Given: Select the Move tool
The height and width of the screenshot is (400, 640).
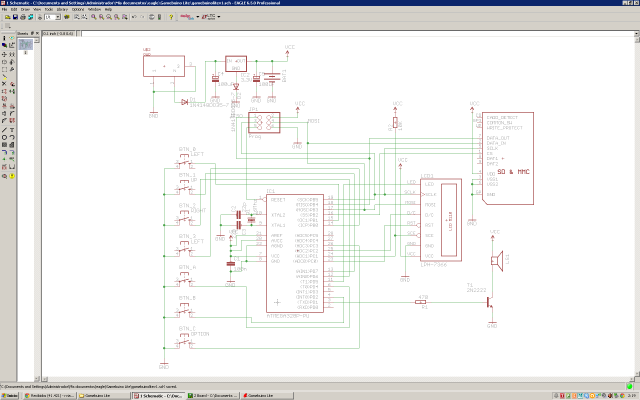Looking at the screenshot, I should [4, 54].
